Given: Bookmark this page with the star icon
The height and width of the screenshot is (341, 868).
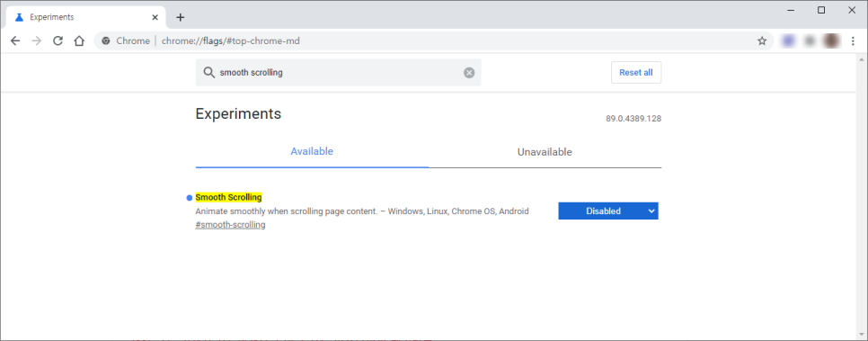Looking at the screenshot, I should [762, 41].
